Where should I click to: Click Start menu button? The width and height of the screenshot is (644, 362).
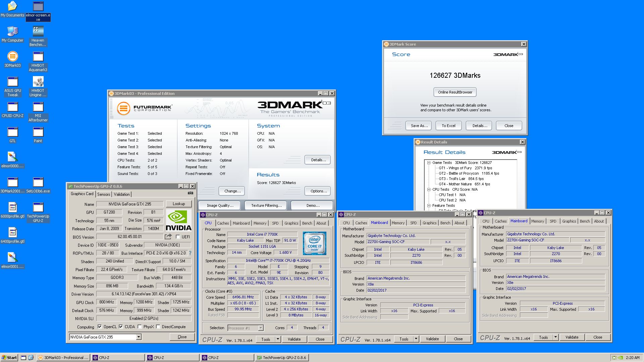tap(9, 358)
